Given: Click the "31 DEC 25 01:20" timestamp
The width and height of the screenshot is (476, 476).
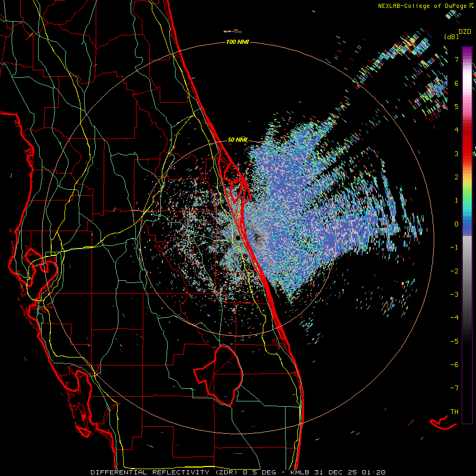Looking at the screenshot, I should point(349,472).
